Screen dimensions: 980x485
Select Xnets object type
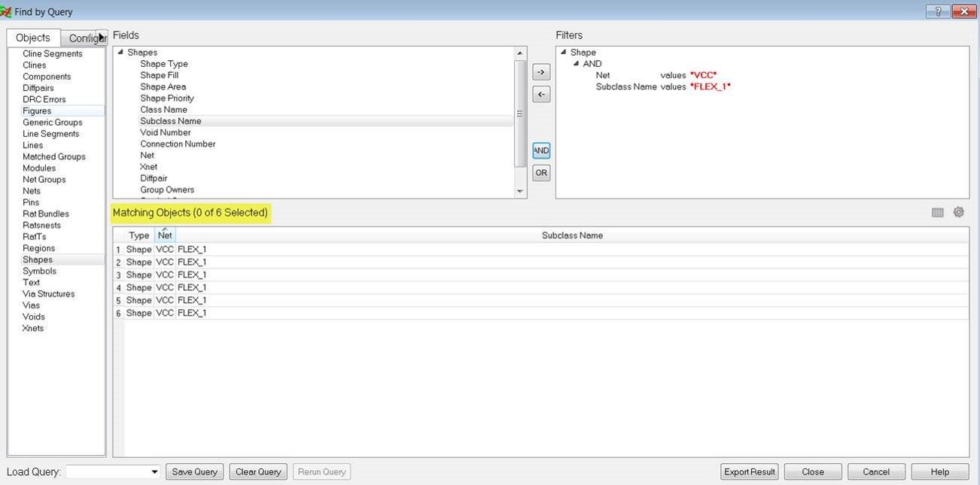pyautogui.click(x=33, y=329)
